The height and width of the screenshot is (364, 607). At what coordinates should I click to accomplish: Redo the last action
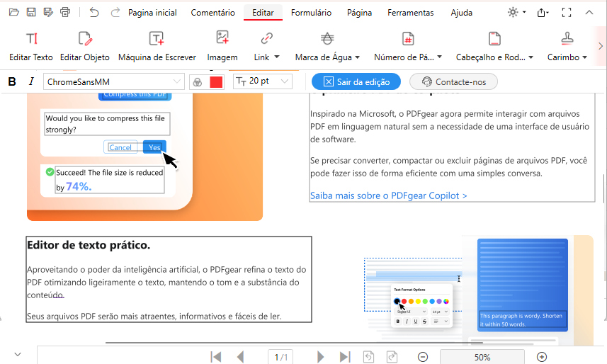[x=115, y=12]
